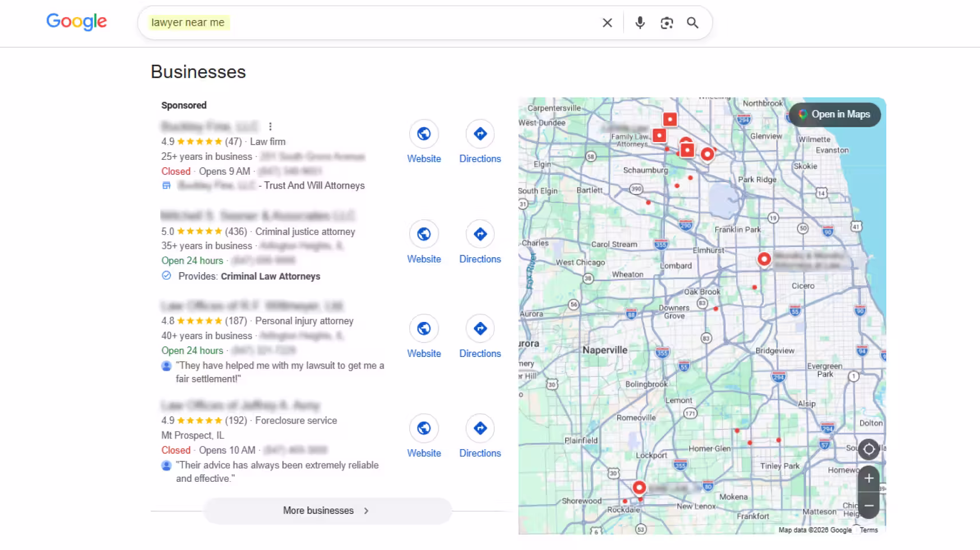Center map on my location
Screen dimensions: 980x550
(x=868, y=449)
